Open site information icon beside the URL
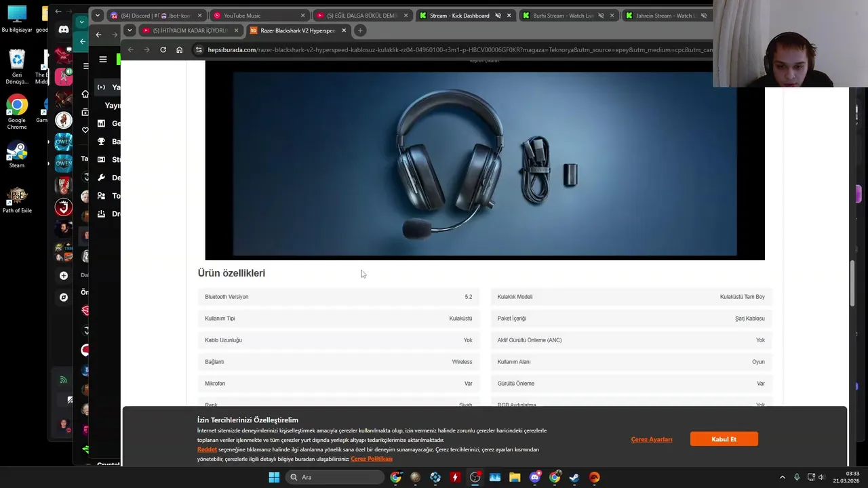This screenshot has width=868, height=488. click(199, 49)
